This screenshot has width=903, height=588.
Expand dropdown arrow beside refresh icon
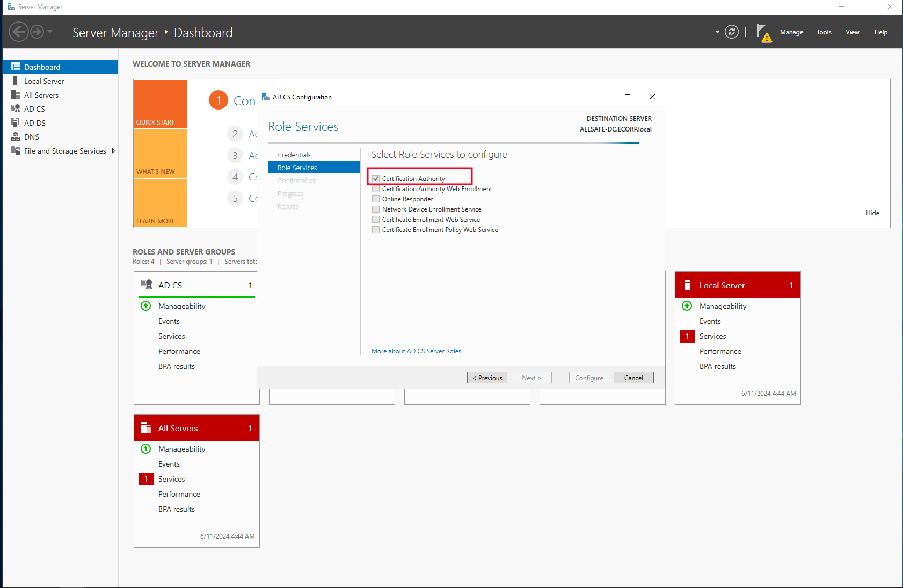(x=717, y=32)
